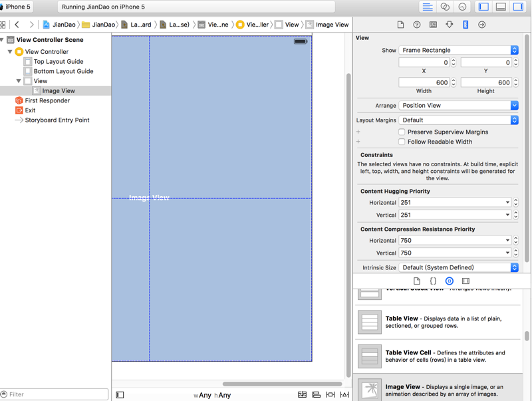532x401 pixels.
Task: Select Table View in object library
Action: pos(438,323)
